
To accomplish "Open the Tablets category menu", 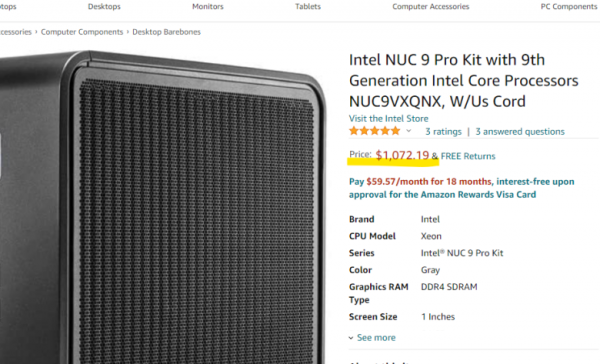I will [x=308, y=7].
